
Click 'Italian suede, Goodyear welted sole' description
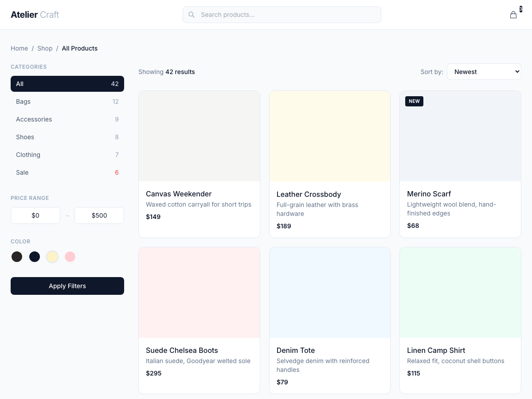pyautogui.click(x=198, y=361)
